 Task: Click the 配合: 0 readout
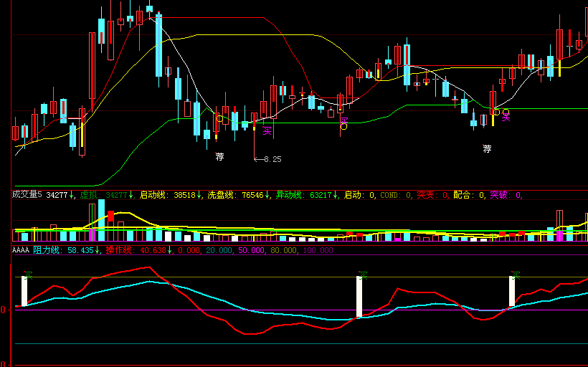(469, 195)
